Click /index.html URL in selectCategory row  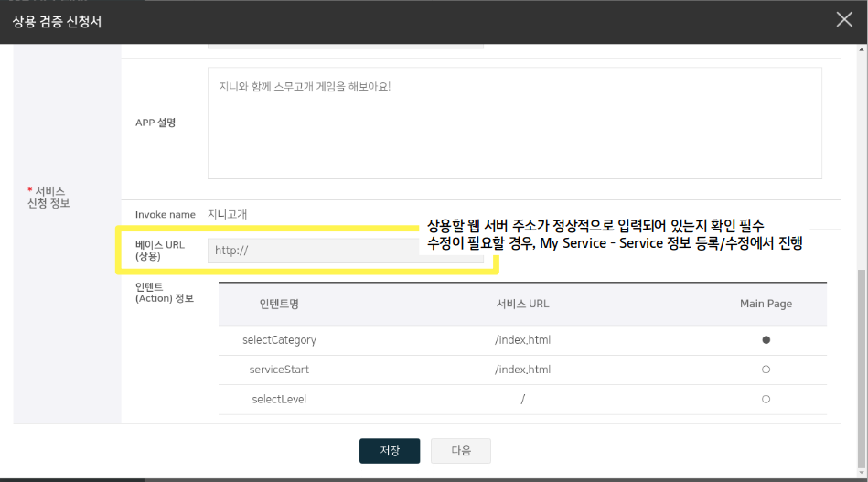pos(522,340)
